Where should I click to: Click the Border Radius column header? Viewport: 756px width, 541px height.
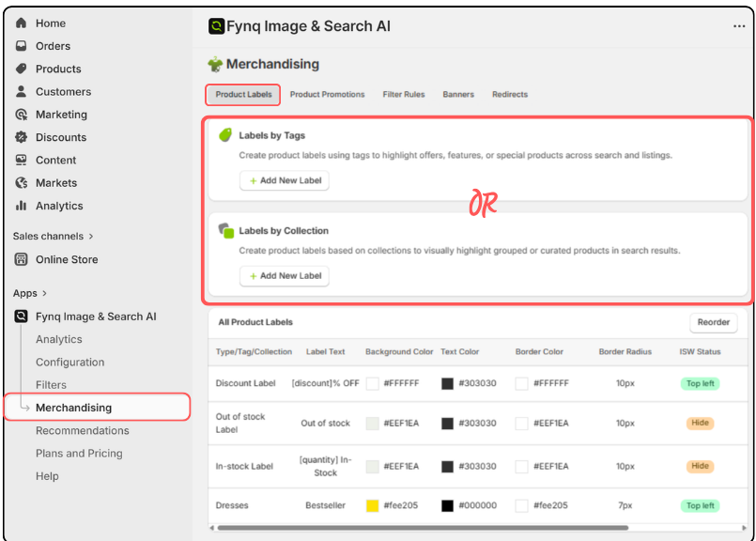pos(625,351)
